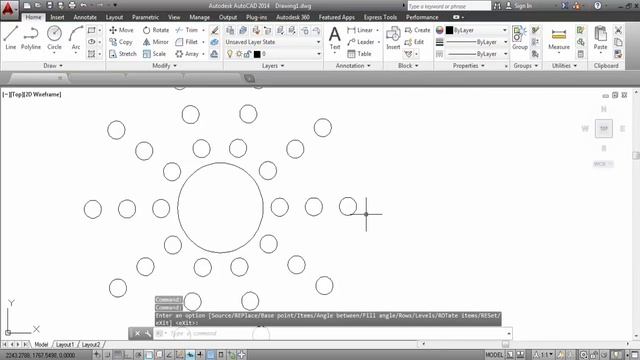Expand the Annotation panel
The height and width of the screenshot is (360, 640).
coord(353,66)
